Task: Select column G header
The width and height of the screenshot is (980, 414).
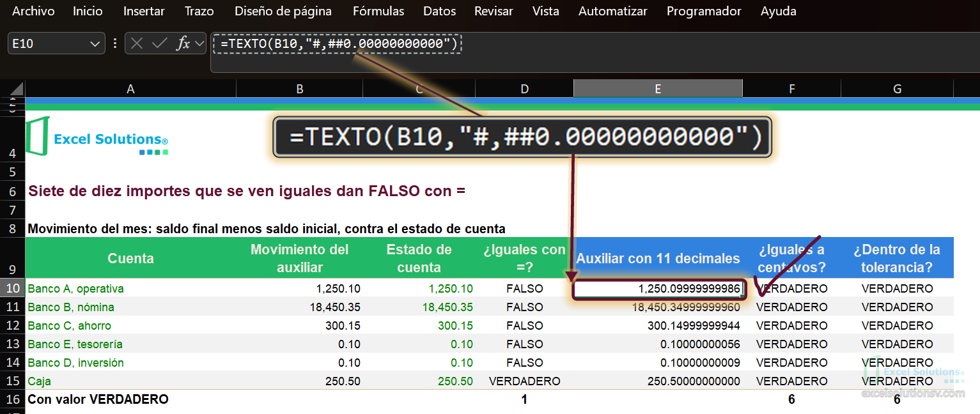Action: (x=897, y=89)
